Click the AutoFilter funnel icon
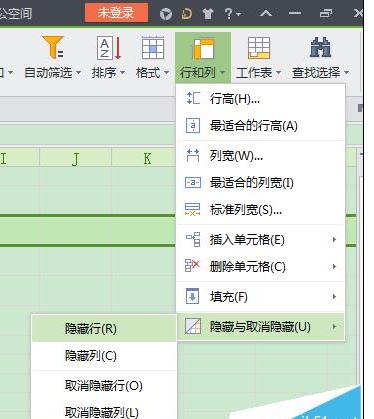 (53, 47)
